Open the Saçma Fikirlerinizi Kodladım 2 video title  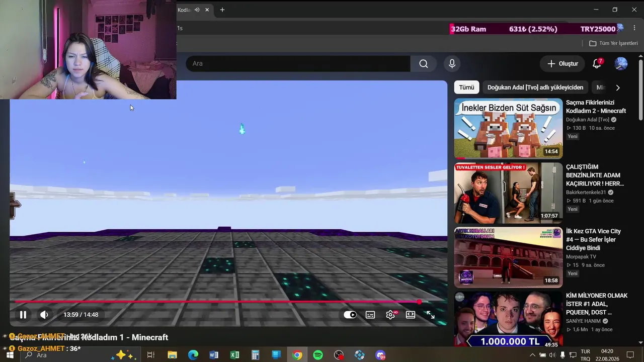(x=596, y=107)
